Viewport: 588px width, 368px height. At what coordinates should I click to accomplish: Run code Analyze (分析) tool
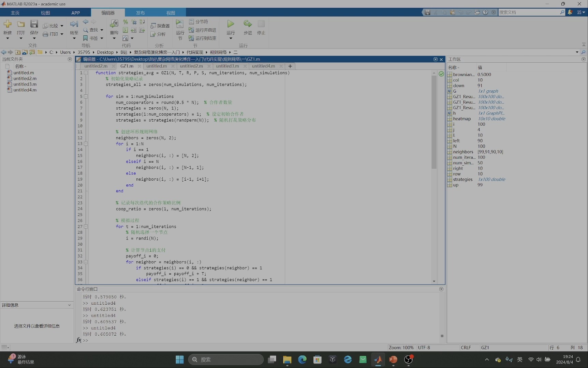(158, 34)
